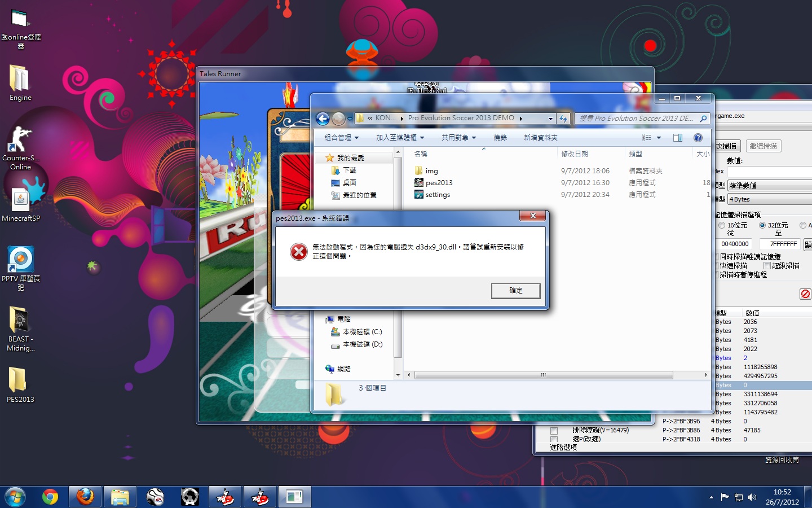Image resolution: width=812 pixels, height=508 pixels.
Task: Open the 組合管理 dropdown menu
Action: pyautogui.click(x=341, y=137)
